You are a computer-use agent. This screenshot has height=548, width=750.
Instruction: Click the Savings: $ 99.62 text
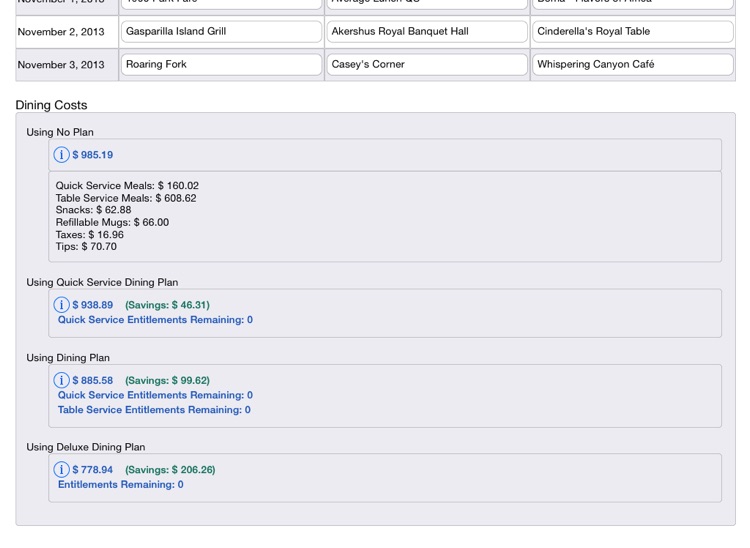167,381
